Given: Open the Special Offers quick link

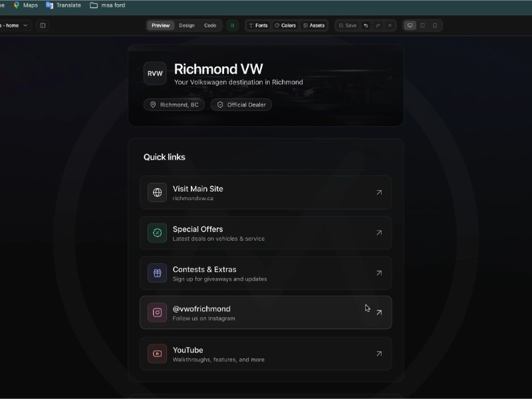Looking at the screenshot, I should [x=265, y=233].
